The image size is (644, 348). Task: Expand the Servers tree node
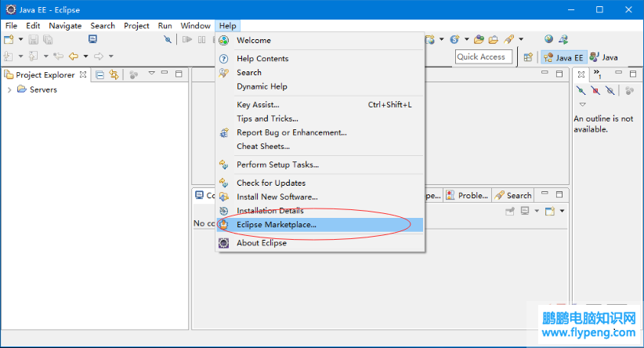pos(9,89)
